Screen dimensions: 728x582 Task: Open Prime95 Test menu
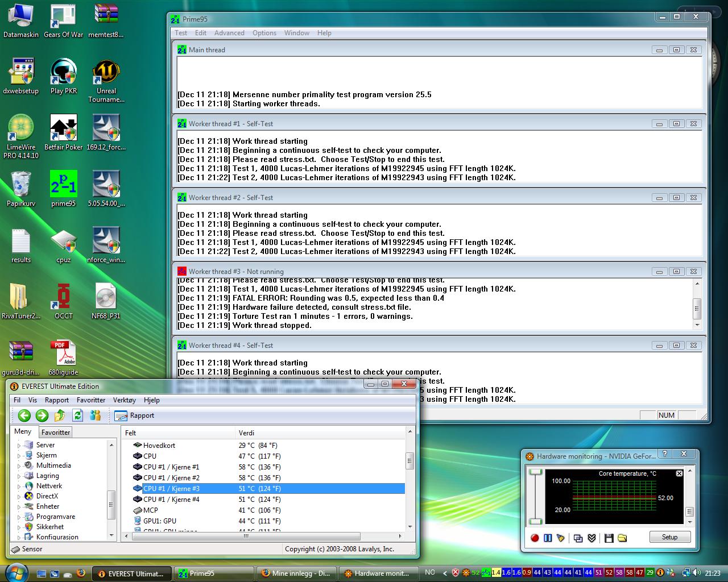pos(181,33)
